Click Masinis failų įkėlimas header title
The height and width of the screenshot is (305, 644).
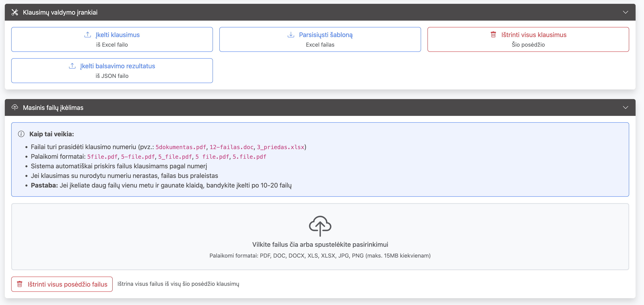[53, 107]
